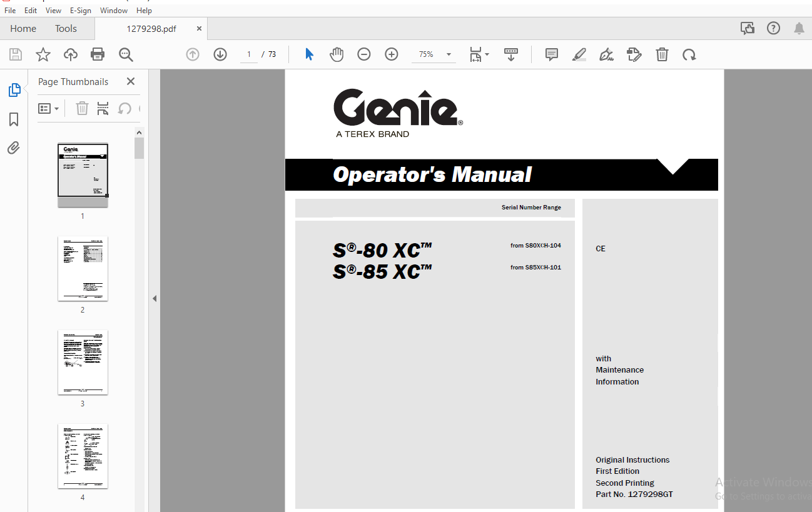
Task: Open the Attachments paperclip panel
Action: [14, 148]
